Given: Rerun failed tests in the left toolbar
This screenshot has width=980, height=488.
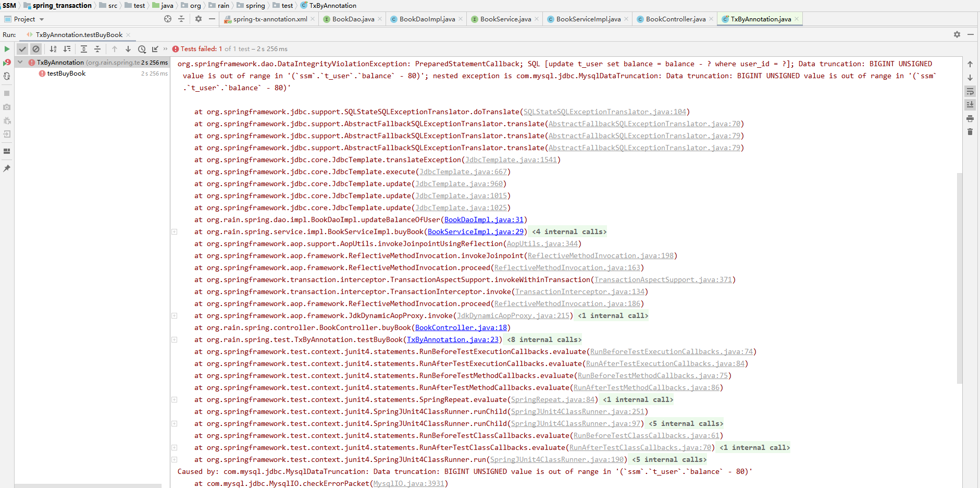Looking at the screenshot, I should (x=7, y=63).
